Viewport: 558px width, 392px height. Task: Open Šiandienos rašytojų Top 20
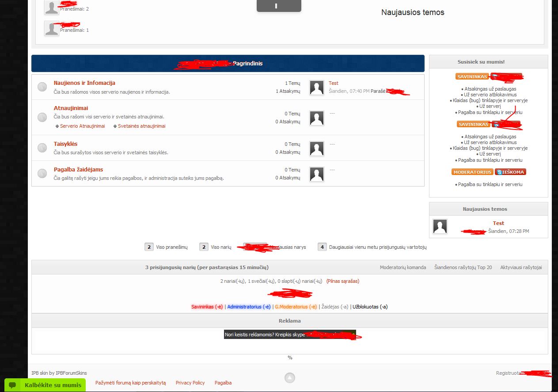coord(463,267)
